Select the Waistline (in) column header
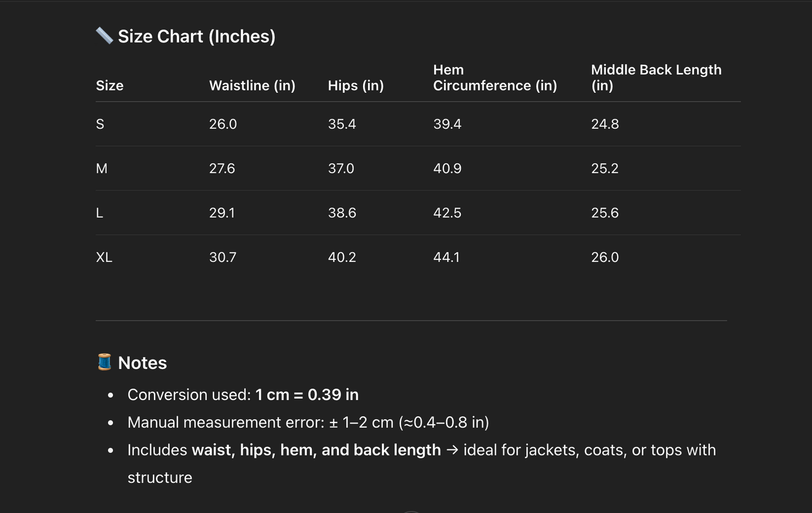This screenshot has height=513, width=812. pos(252,85)
